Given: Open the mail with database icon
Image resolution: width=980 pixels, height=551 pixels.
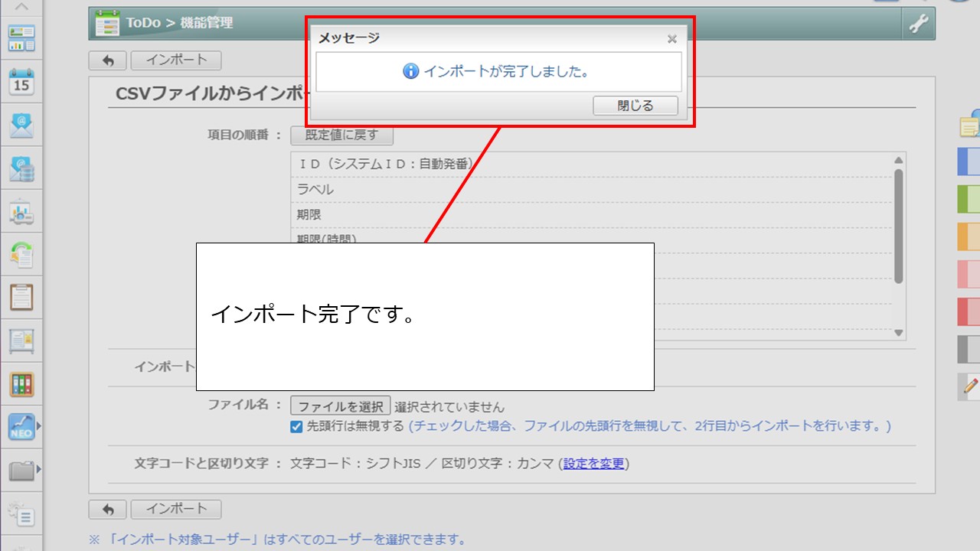Looking at the screenshot, I should 21,168.
